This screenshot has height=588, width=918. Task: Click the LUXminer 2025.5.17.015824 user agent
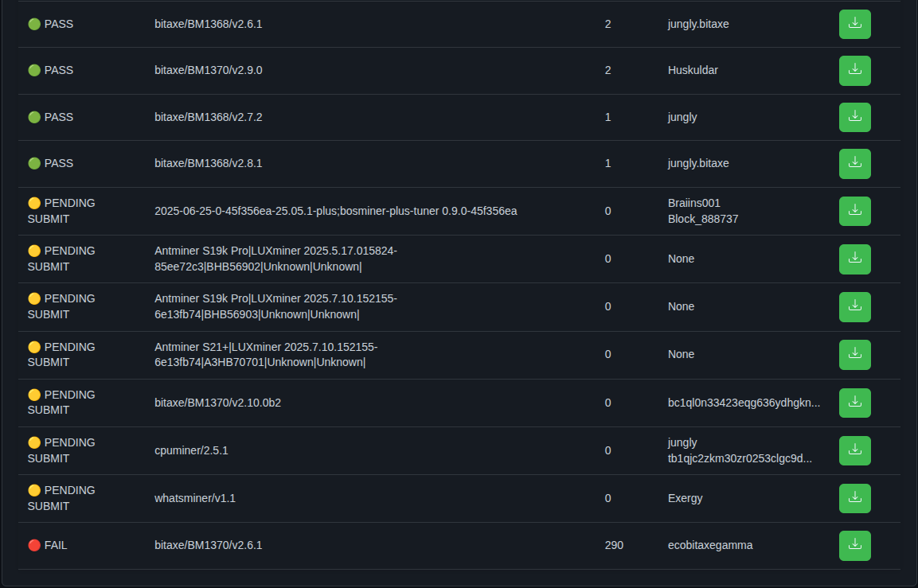click(x=275, y=259)
